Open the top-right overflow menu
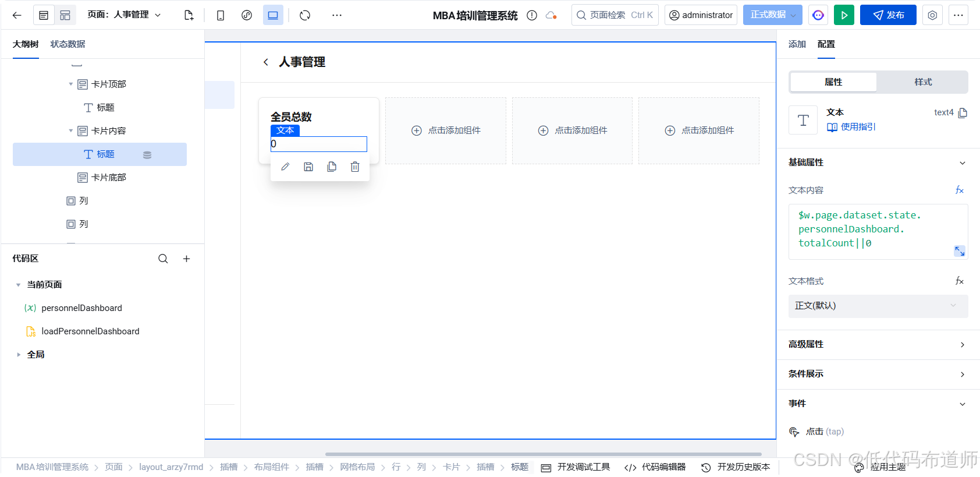 click(x=958, y=15)
